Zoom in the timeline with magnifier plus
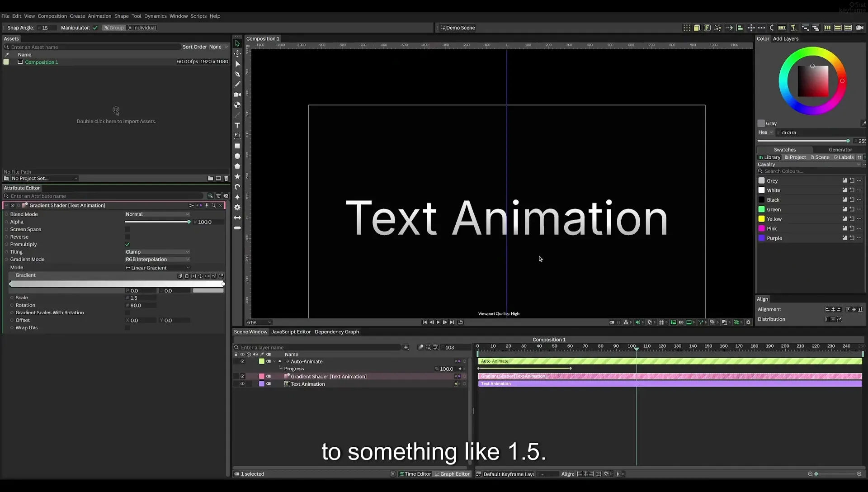This screenshot has width=868, height=492. click(x=859, y=474)
